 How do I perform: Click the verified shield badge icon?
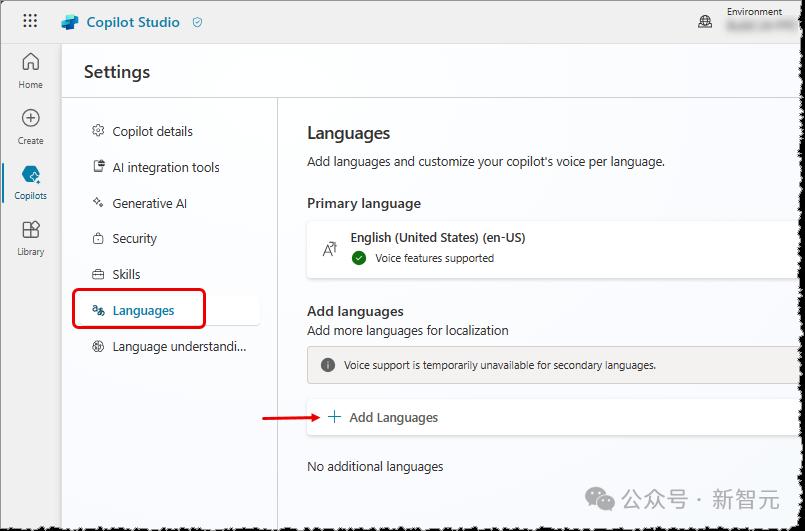tap(197, 22)
